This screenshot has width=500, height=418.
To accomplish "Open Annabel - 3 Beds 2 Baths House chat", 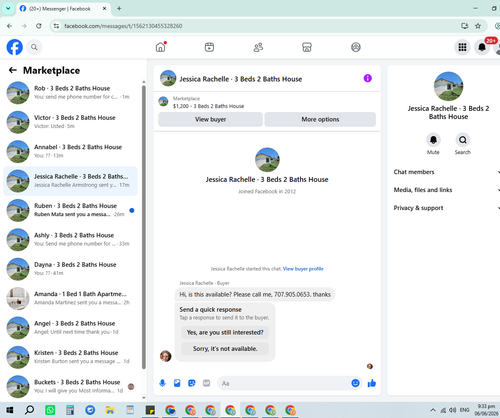I will (x=70, y=151).
